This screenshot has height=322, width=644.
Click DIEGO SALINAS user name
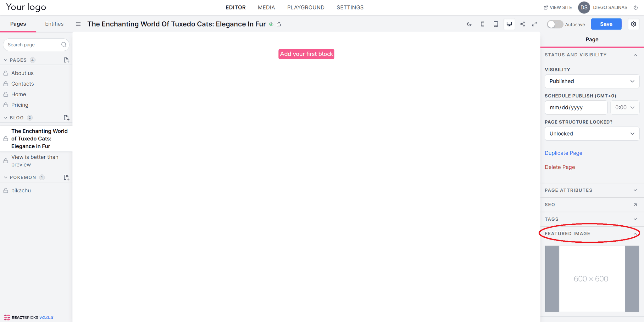pyautogui.click(x=610, y=8)
